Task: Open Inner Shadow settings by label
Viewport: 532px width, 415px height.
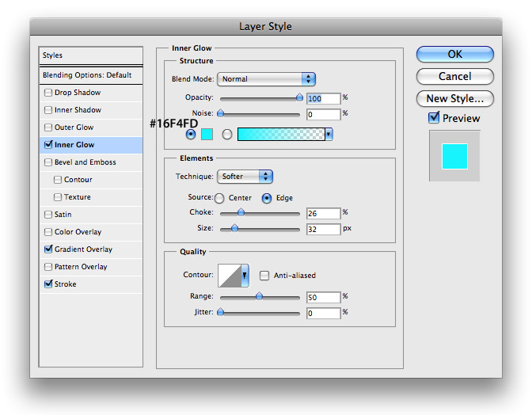Action: click(x=78, y=110)
